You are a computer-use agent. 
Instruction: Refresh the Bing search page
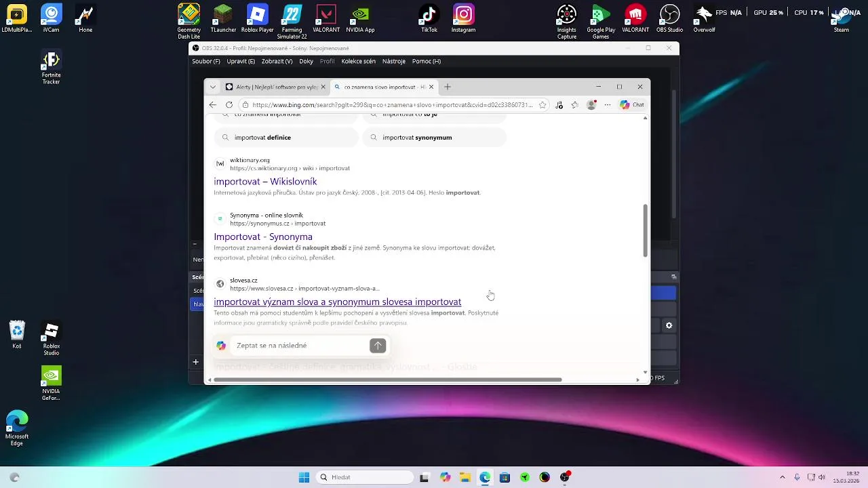pos(229,105)
